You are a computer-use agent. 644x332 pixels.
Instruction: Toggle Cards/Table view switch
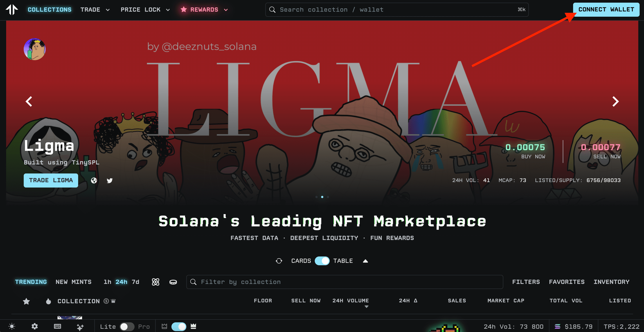(322, 261)
